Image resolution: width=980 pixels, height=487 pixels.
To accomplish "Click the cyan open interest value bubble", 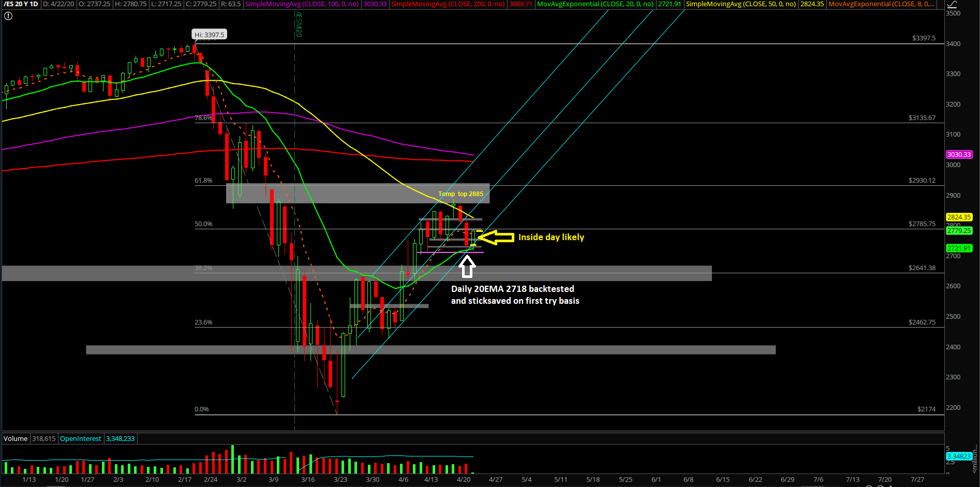I will tap(958, 456).
